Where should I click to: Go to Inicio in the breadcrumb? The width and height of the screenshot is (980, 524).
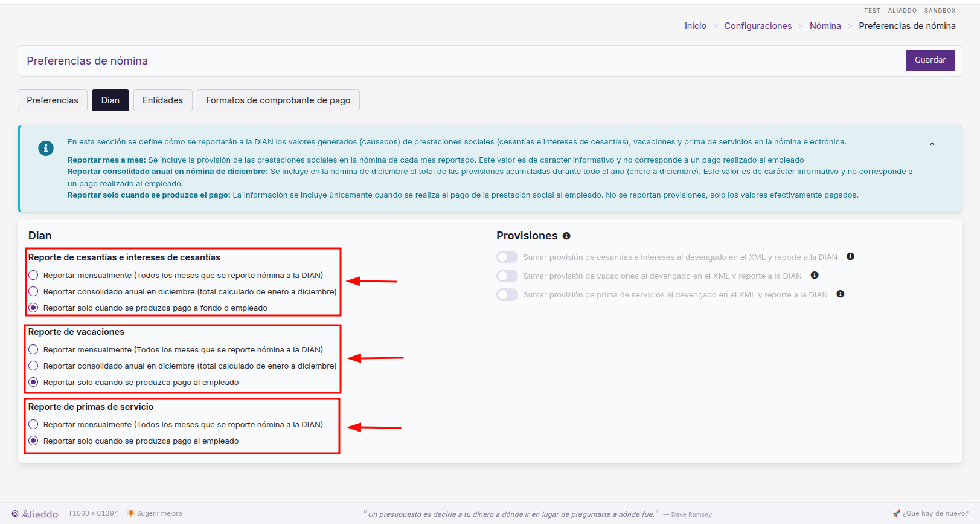tap(696, 26)
